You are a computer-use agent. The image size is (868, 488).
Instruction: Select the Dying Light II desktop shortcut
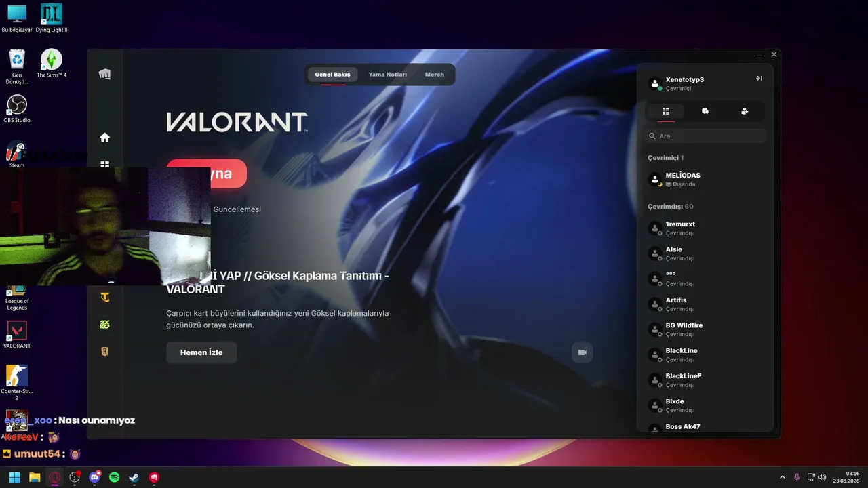click(x=52, y=19)
